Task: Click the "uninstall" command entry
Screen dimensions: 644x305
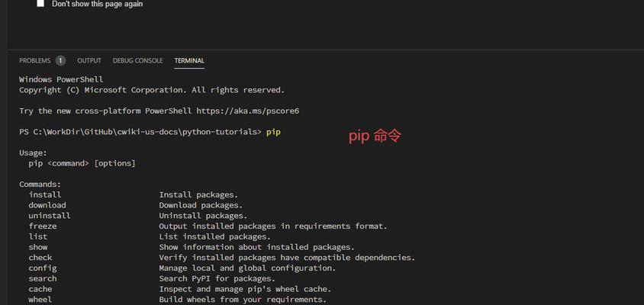Action: (x=50, y=216)
